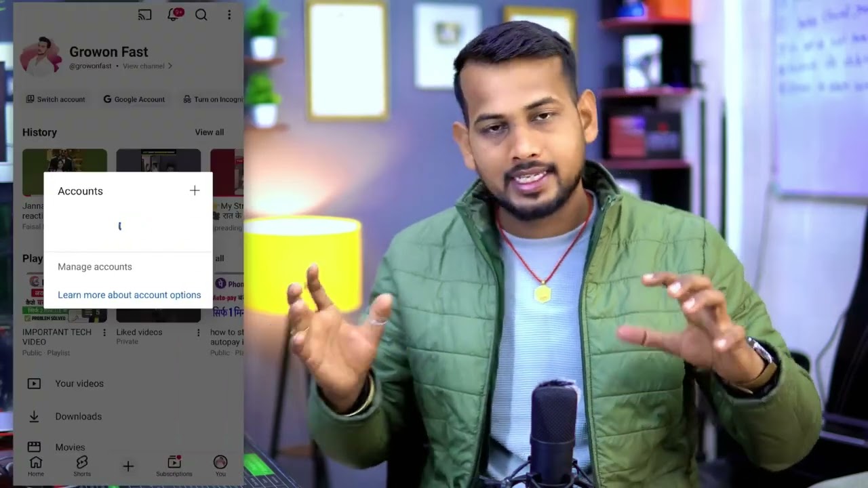
Task: Open Your videos row
Action: 128,384
